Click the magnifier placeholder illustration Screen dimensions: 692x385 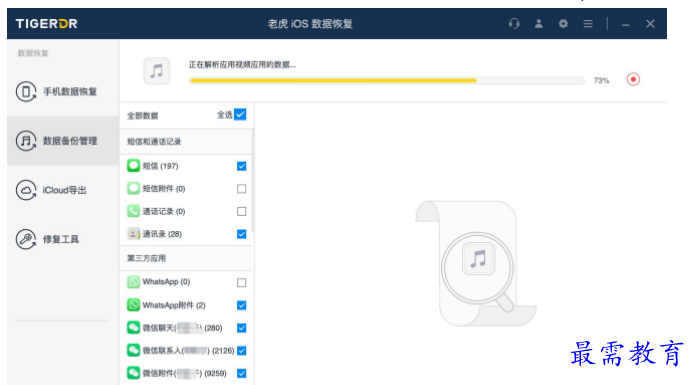476,264
